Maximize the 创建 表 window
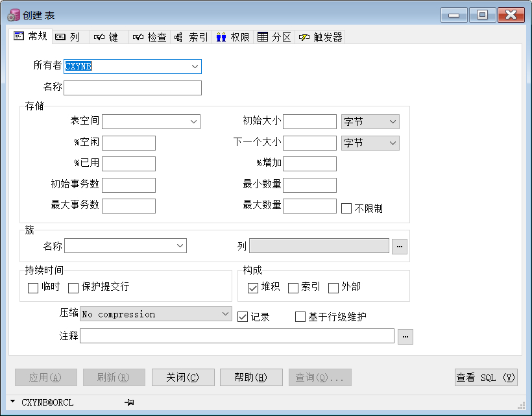532x416 pixels. point(483,15)
